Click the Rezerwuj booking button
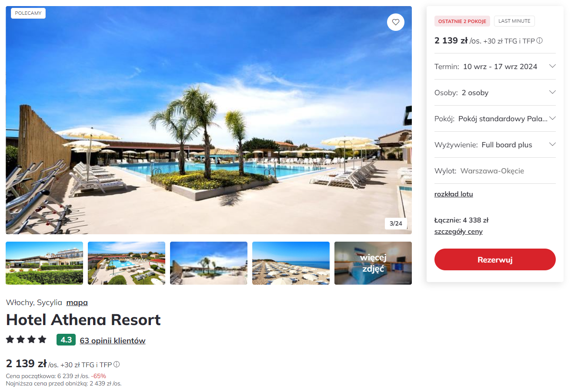Viewport: 571px width, 392px height. (x=495, y=259)
